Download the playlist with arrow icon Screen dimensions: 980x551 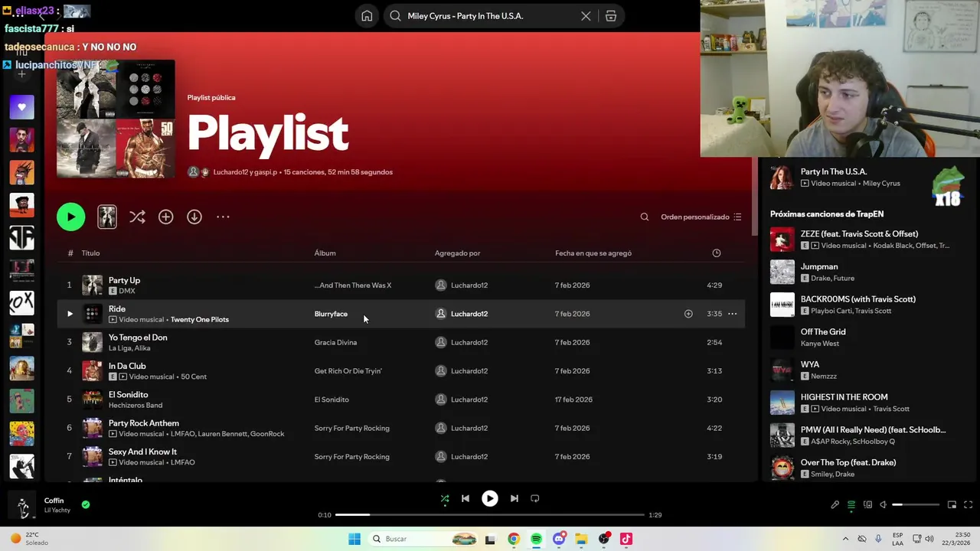(194, 217)
